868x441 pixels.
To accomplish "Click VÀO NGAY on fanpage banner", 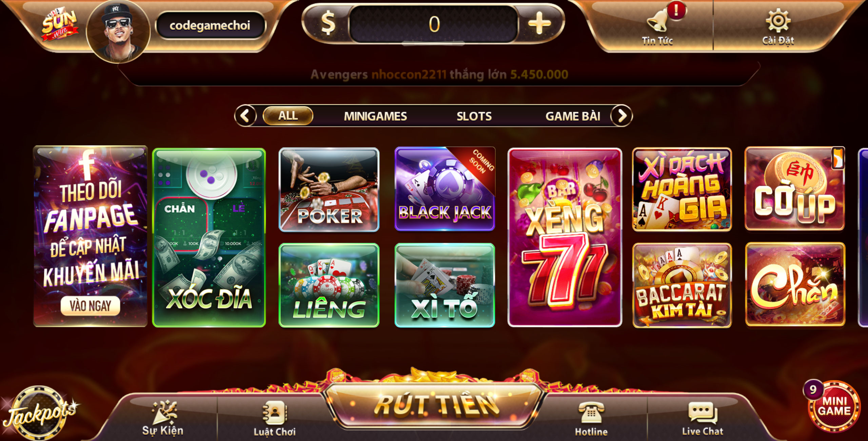I will pyautogui.click(x=90, y=306).
